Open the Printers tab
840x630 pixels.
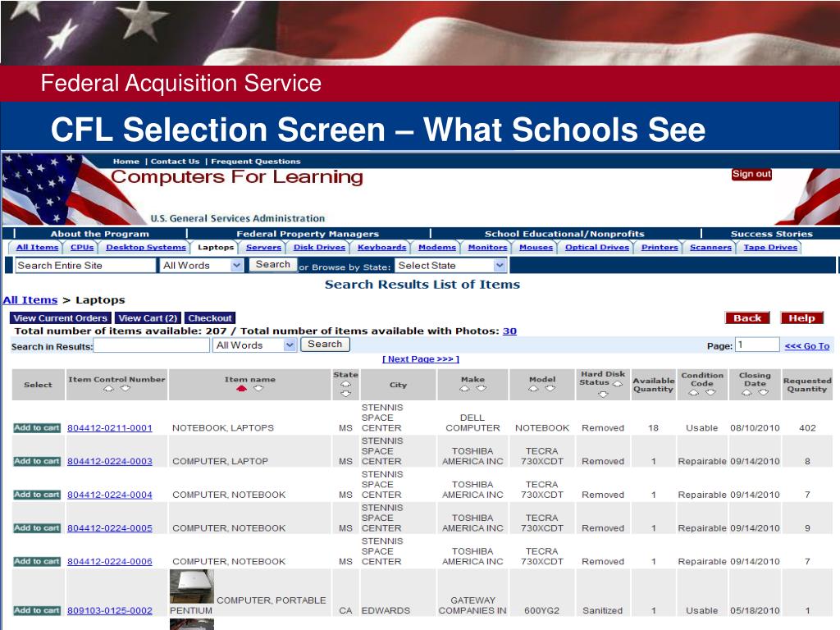(660, 247)
